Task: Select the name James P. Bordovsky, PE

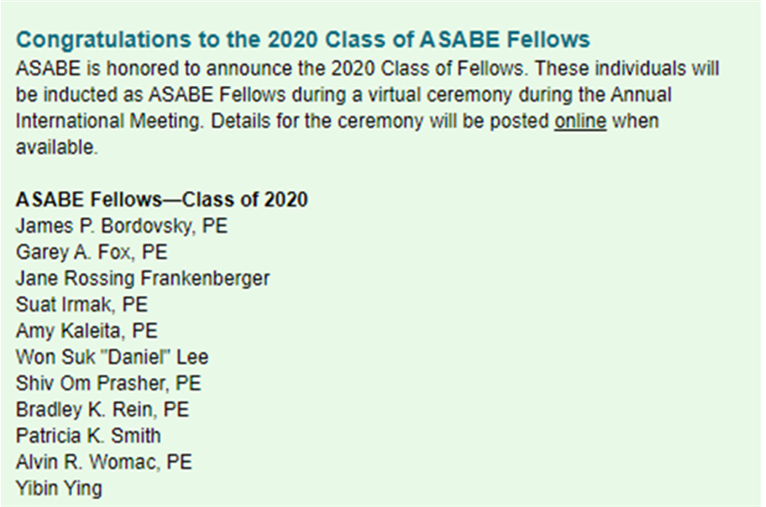Action: coord(122,226)
